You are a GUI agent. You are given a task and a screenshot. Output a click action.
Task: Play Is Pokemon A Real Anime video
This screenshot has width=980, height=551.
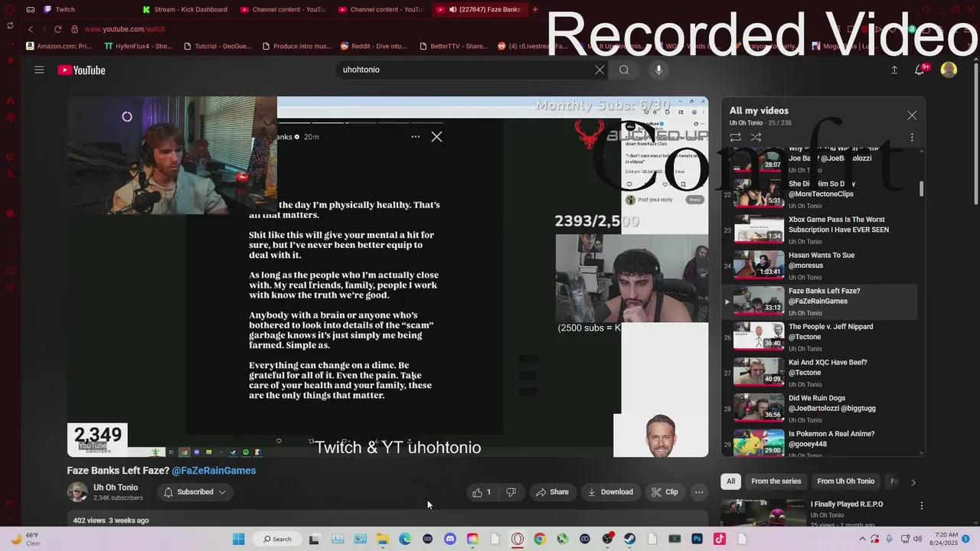[819, 442]
